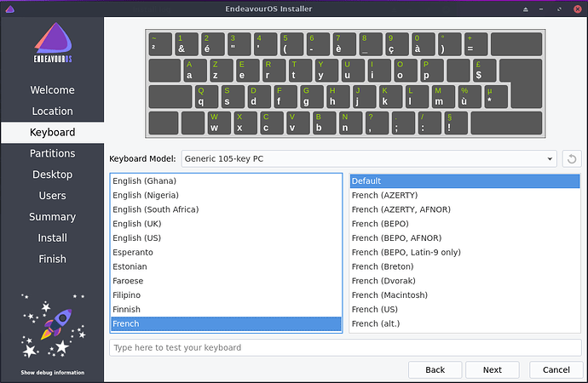Click the EndeavourOS logo in the sidebar
The height and width of the screenshot is (383, 588).
[x=53, y=43]
